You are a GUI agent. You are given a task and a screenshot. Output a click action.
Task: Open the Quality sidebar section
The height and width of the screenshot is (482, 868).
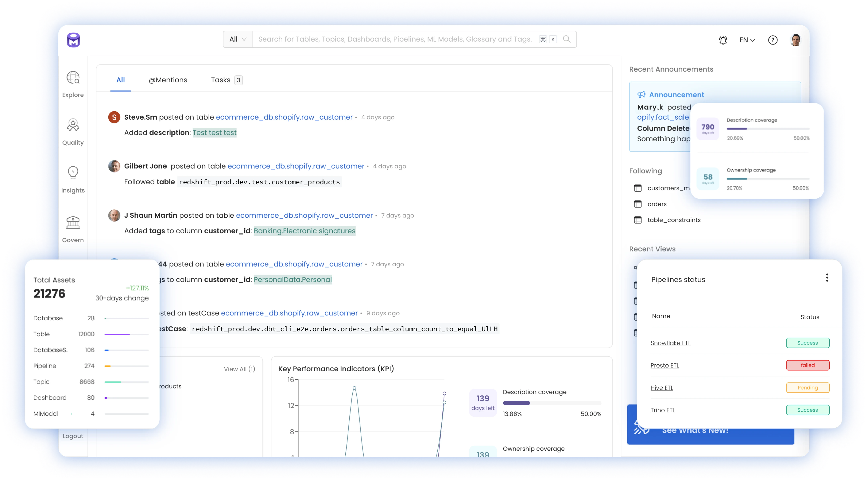(73, 132)
